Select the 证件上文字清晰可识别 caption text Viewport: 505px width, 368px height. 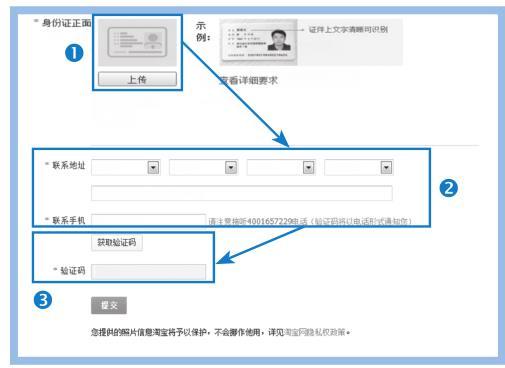tap(348, 29)
